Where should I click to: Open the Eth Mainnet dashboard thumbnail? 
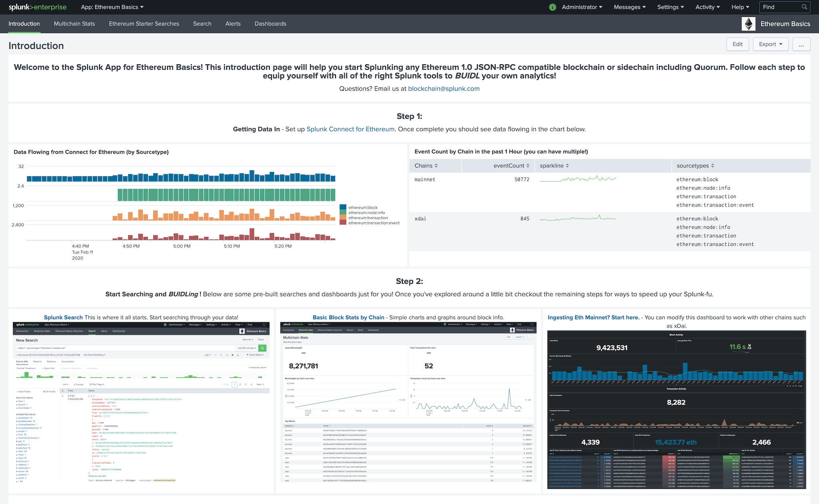tap(677, 410)
